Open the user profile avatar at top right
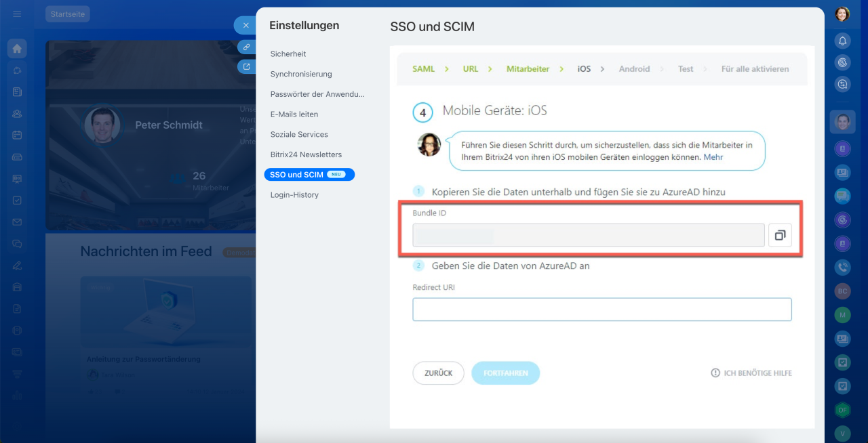 click(842, 14)
